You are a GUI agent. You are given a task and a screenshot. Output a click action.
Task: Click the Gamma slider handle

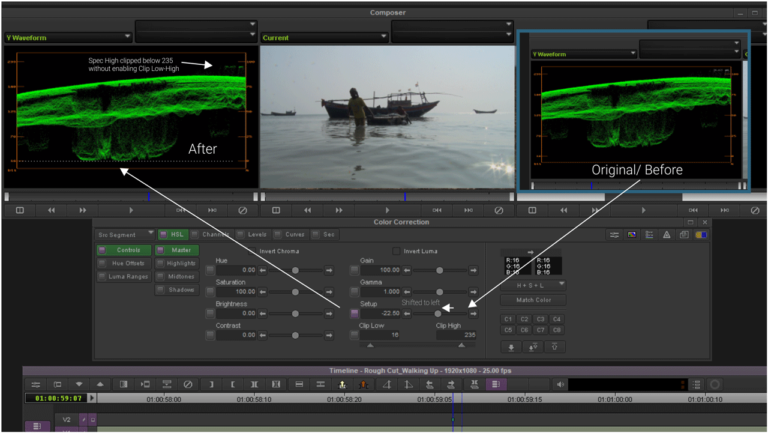(x=439, y=292)
